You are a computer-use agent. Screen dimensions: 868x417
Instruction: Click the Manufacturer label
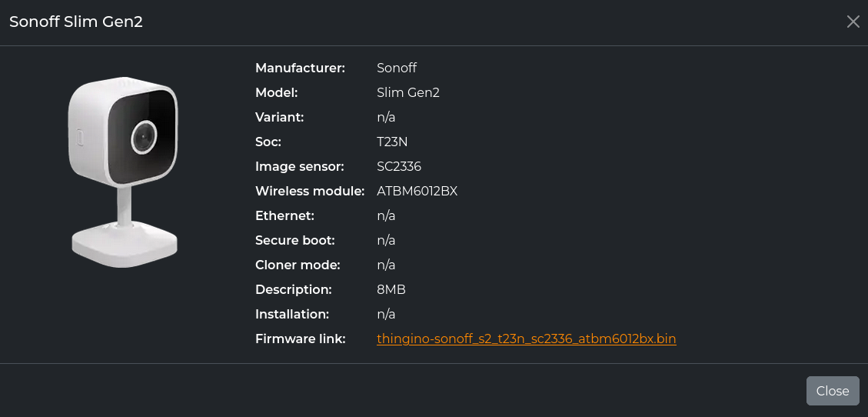tap(300, 68)
